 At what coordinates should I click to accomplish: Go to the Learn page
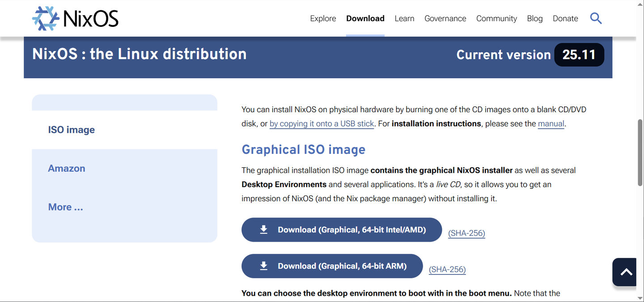click(x=404, y=18)
